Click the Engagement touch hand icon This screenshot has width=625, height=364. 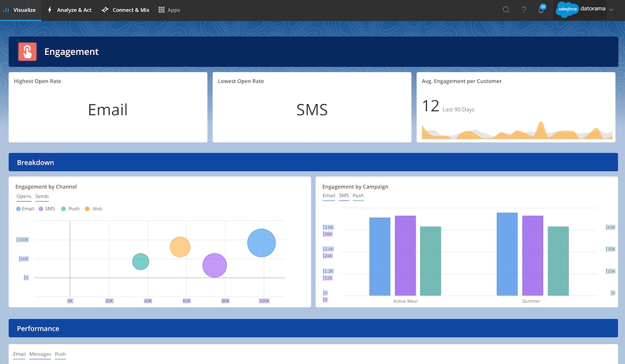coord(27,52)
